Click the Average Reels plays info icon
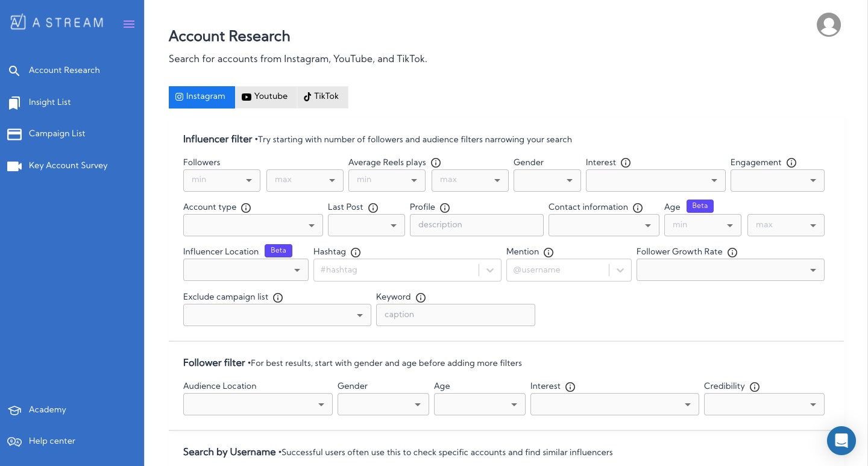Image resolution: width=868 pixels, height=466 pixels. click(436, 163)
